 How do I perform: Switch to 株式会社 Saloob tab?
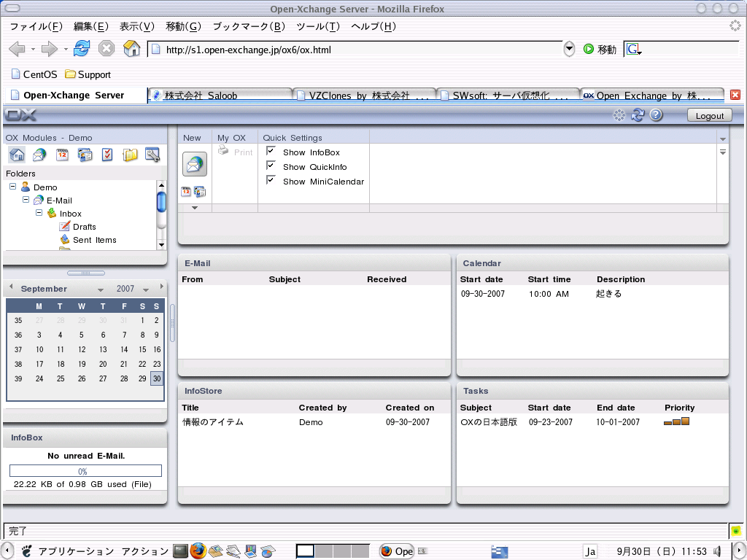pyautogui.click(x=220, y=96)
